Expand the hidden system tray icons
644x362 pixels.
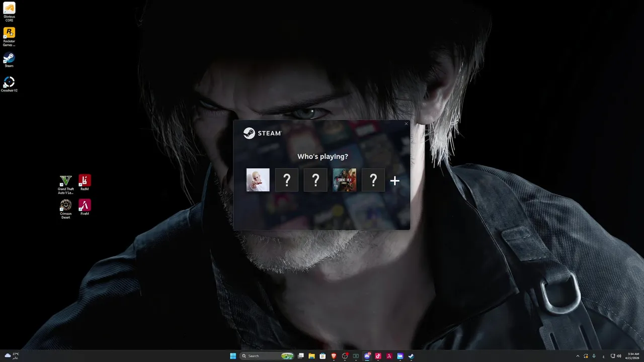[578, 356]
